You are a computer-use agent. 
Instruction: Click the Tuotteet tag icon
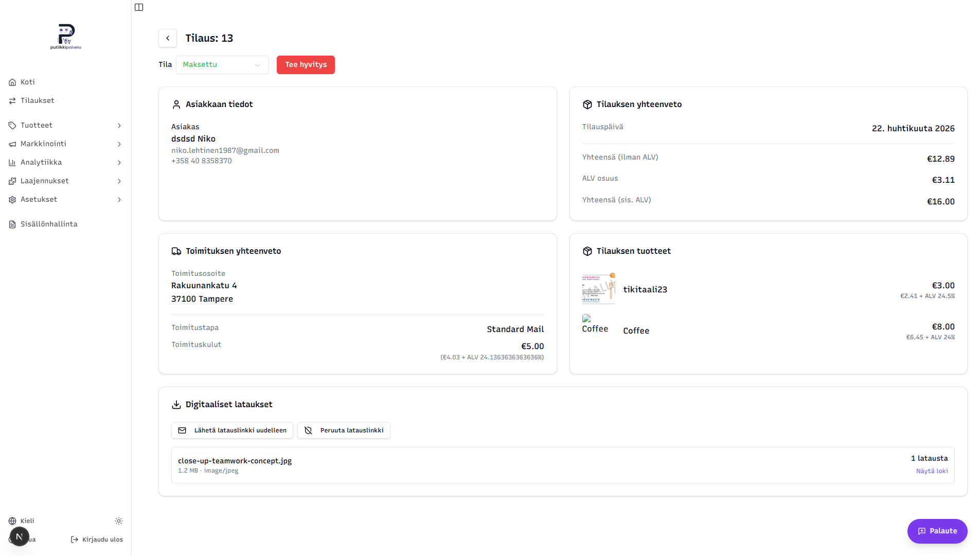pos(12,126)
